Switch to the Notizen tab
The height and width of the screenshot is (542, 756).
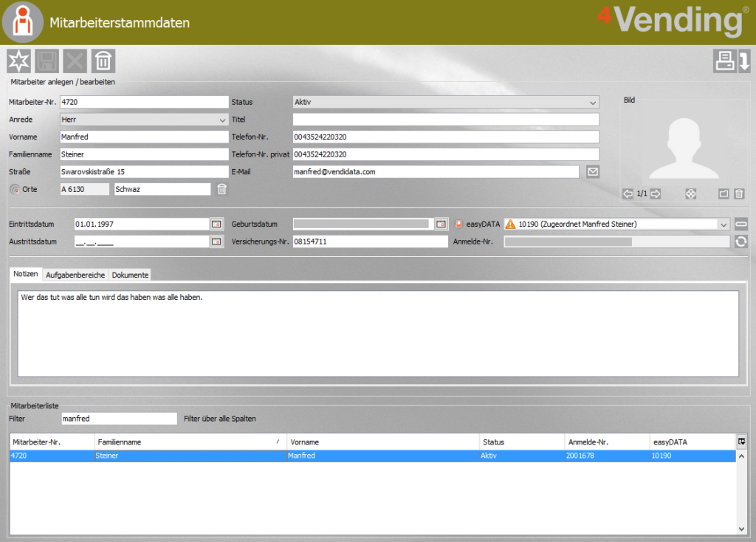[26, 274]
